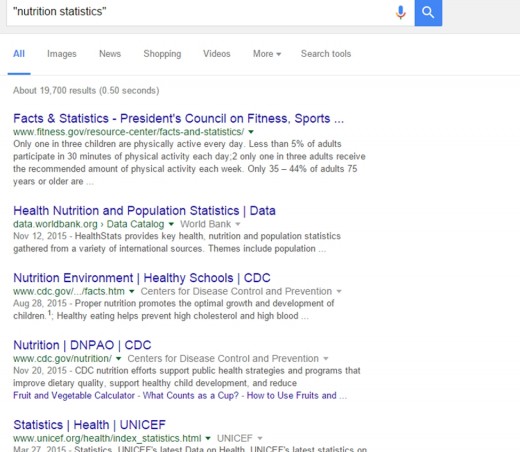Open Nutrition DNPAO CDC result
Image resolution: width=520 pixels, height=452 pixels.
point(82,345)
